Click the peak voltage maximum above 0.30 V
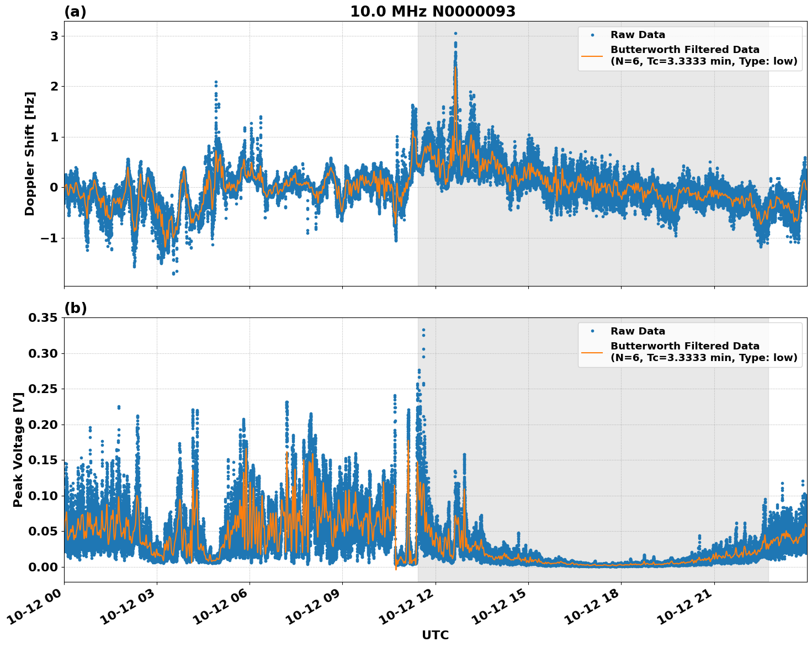 tap(423, 330)
